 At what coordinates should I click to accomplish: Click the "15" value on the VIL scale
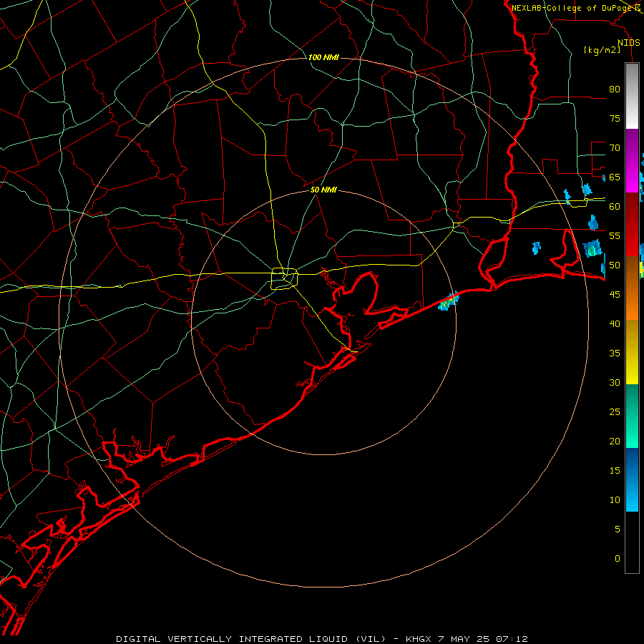615,471
